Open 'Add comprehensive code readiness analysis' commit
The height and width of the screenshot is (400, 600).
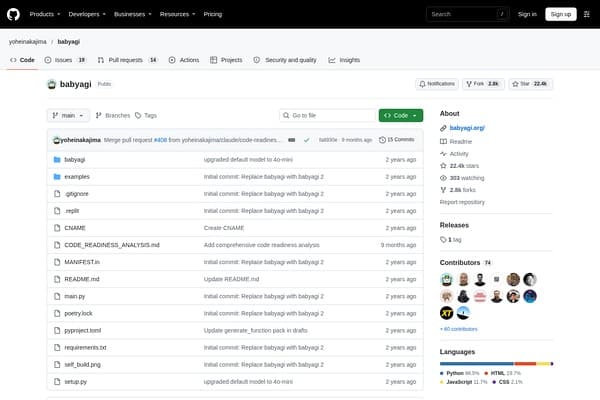(x=261, y=245)
